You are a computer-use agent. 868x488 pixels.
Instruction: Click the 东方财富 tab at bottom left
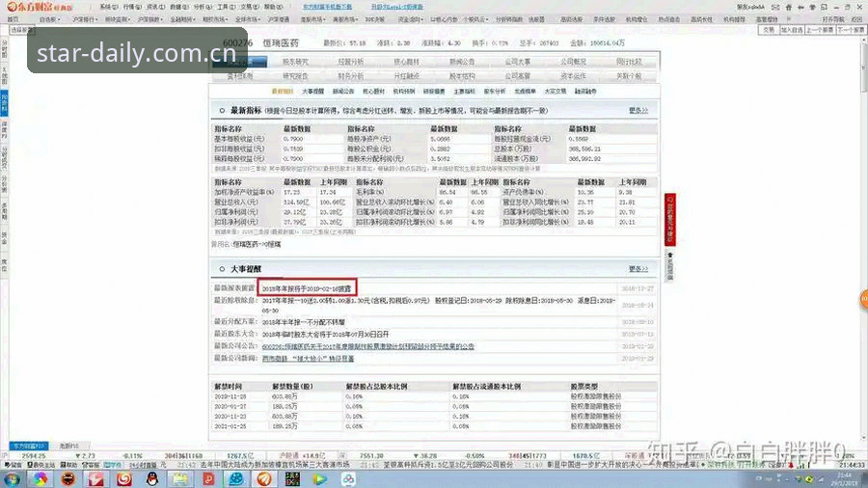point(29,446)
